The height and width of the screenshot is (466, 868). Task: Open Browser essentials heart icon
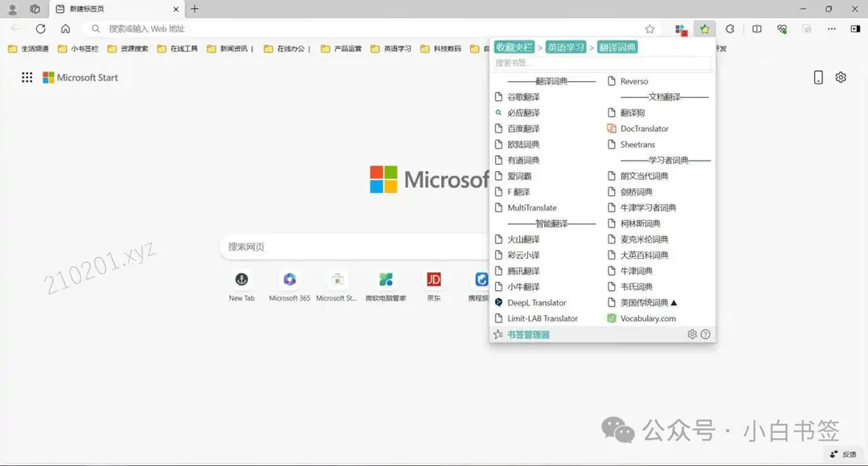[782, 29]
